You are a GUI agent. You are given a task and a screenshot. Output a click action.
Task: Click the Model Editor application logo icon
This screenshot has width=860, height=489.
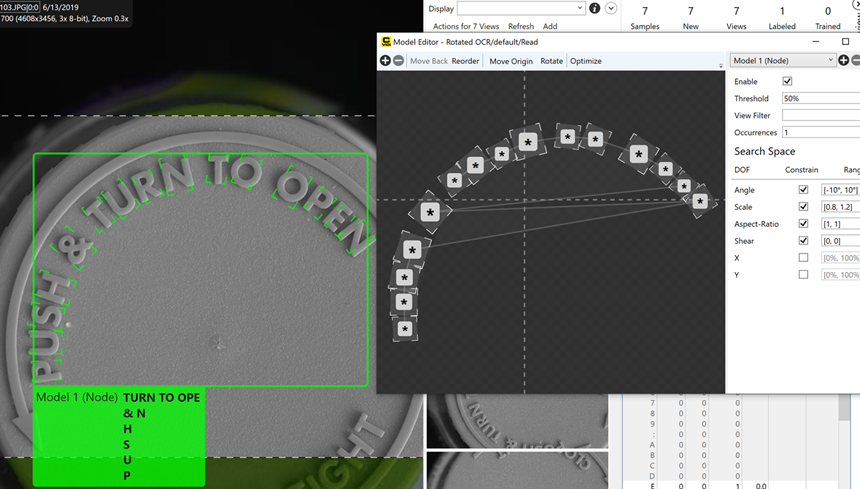pos(385,42)
